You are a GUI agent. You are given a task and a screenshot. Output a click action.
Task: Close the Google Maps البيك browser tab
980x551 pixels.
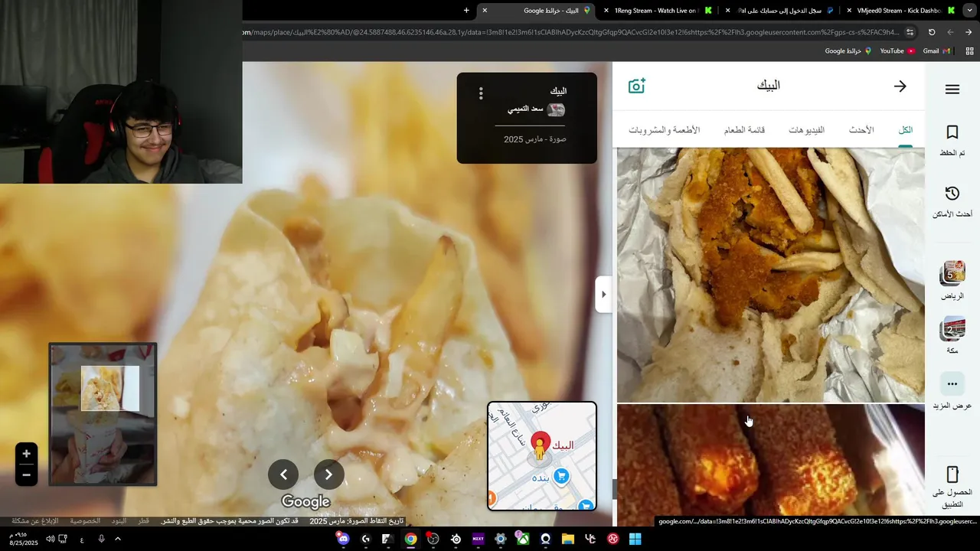[485, 11]
